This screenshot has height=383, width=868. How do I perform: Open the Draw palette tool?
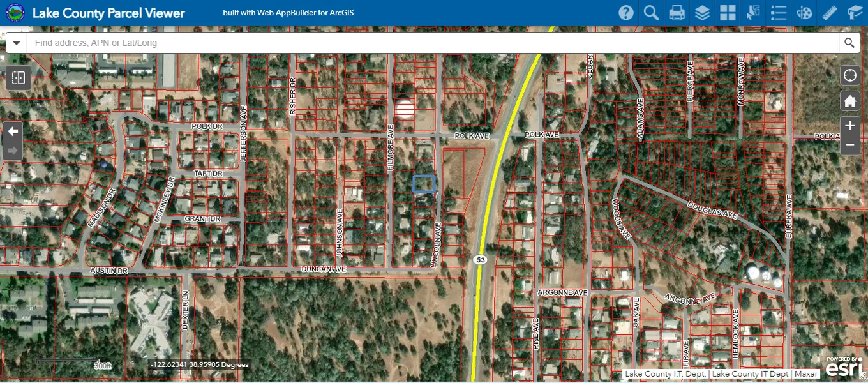pos(805,13)
